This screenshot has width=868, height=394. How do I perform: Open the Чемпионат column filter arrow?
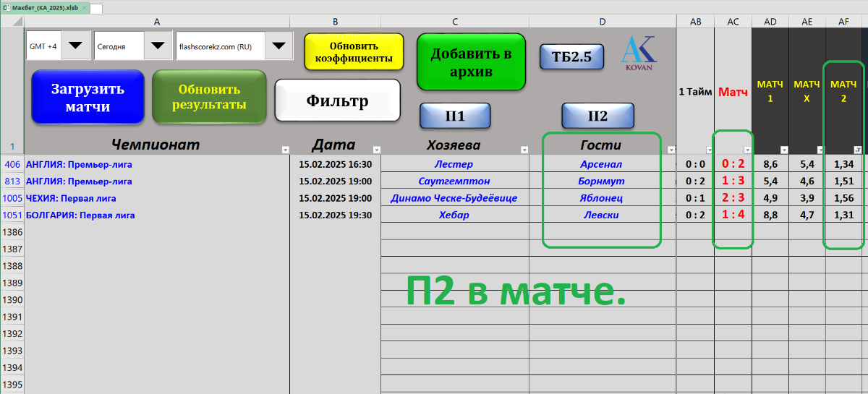[x=284, y=150]
